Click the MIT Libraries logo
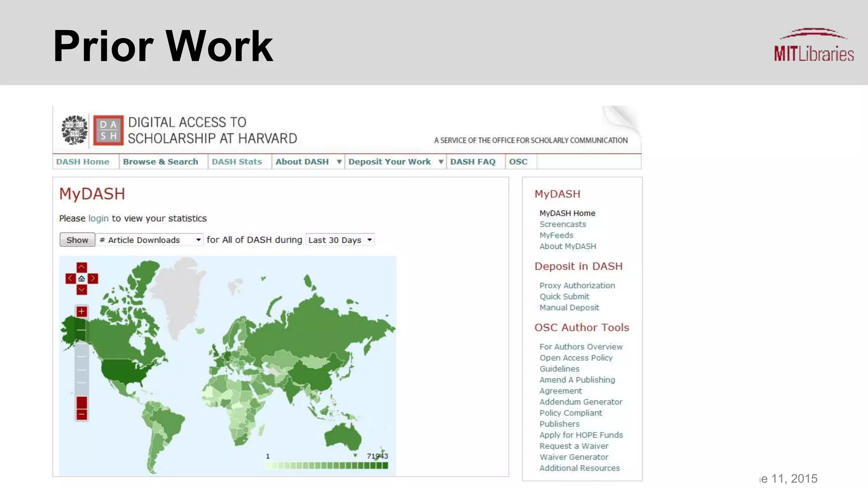868x488 pixels. coord(814,46)
